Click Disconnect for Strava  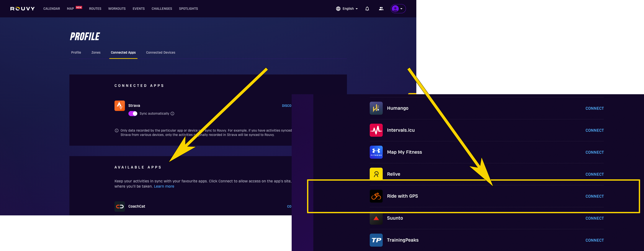click(x=287, y=106)
